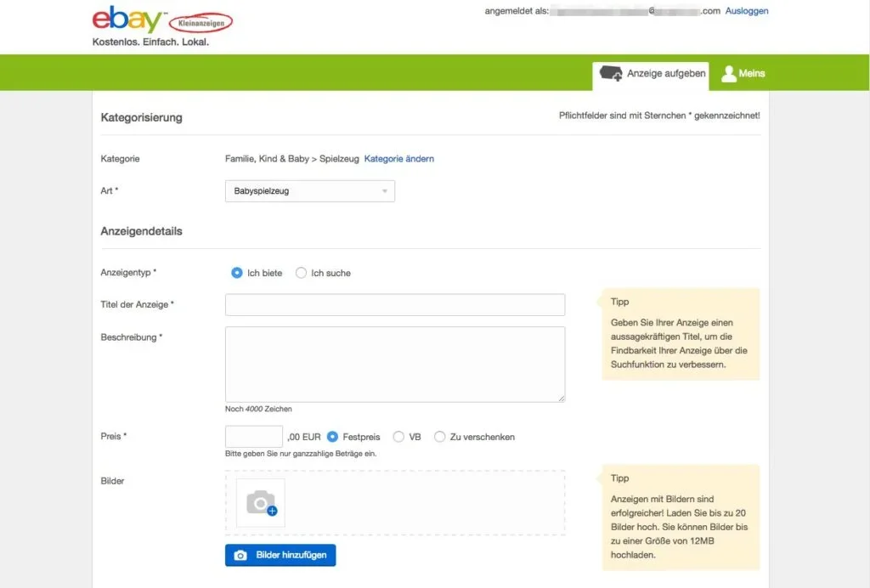Click the blue plus badge on camera
Image resolution: width=870 pixels, height=588 pixels.
tap(272, 512)
